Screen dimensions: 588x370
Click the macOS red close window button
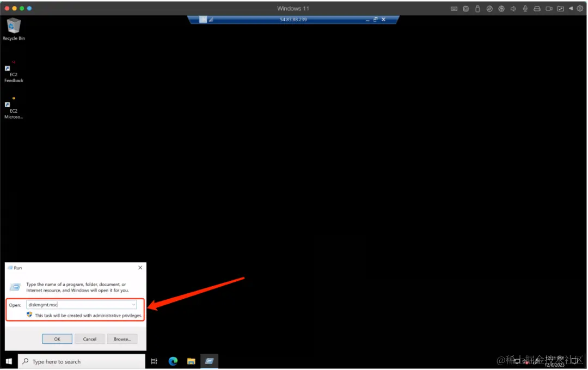[x=7, y=8]
